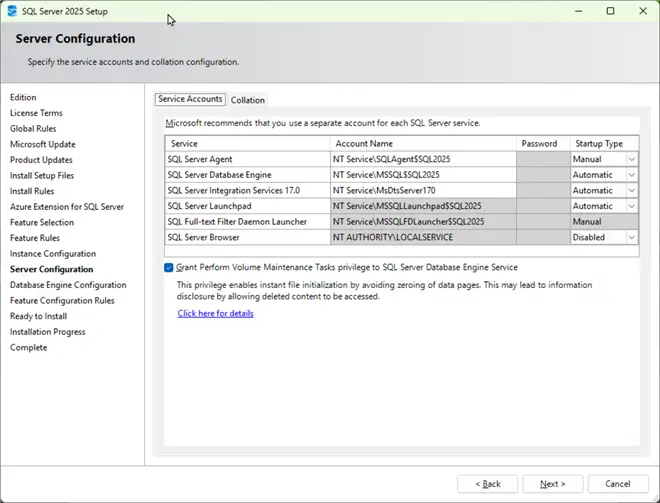Toggle Grant Perform Volume Maintenance Tasks checkbox
660x503 pixels.
pyautogui.click(x=169, y=268)
